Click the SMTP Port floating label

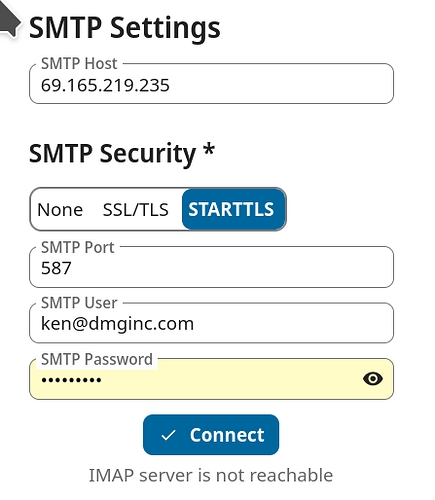point(77,247)
